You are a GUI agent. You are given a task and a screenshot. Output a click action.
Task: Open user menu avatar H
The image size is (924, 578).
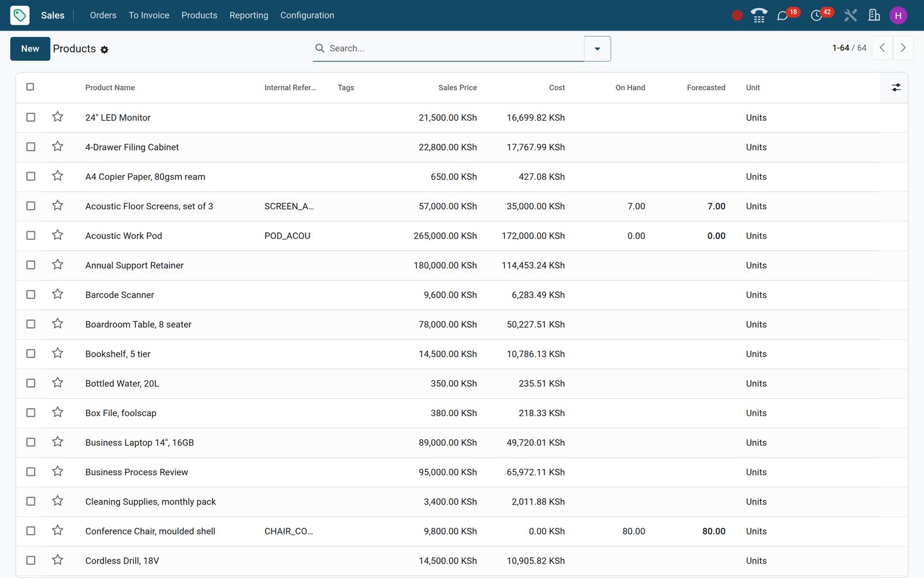pyautogui.click(x=898, y=16)
